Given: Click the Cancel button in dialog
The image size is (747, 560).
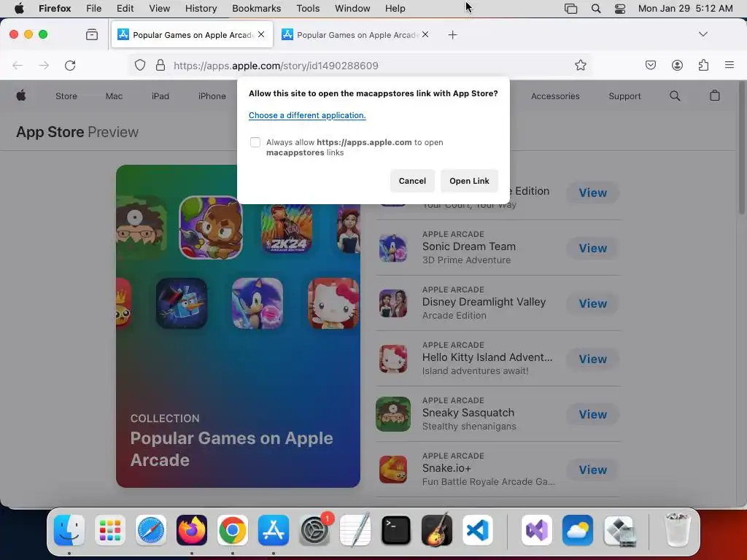Looking at the screenshot, I should 412,181.
